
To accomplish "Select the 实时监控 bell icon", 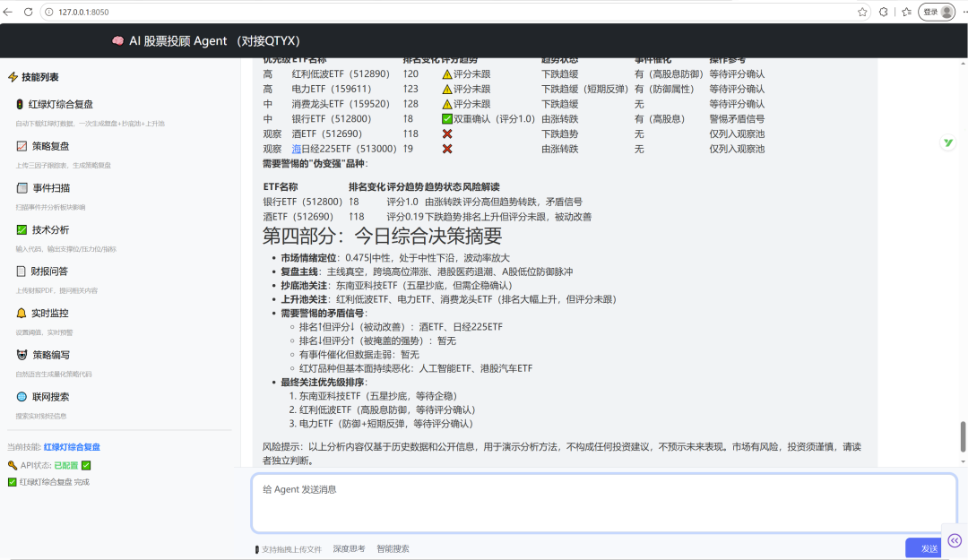I will coord(21,313).
